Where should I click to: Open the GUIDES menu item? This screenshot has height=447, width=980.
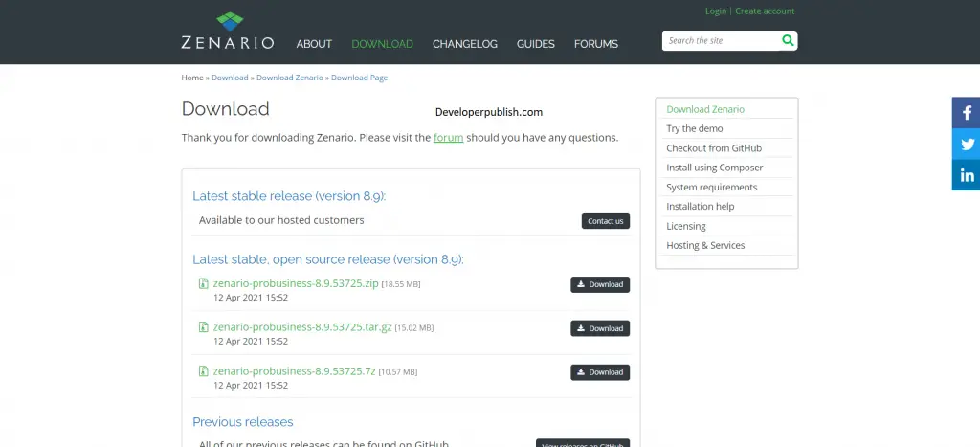536,44
